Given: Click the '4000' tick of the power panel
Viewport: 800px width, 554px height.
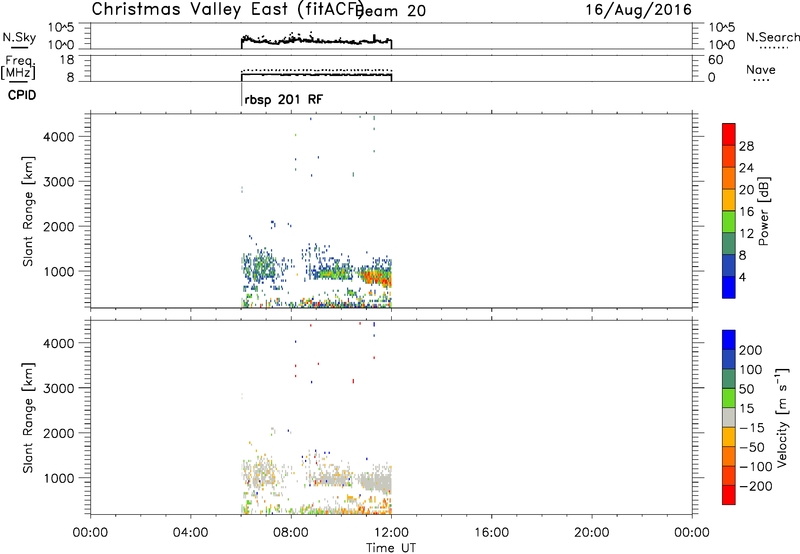Looking at the screenshot, I should [x=59, y=137].
